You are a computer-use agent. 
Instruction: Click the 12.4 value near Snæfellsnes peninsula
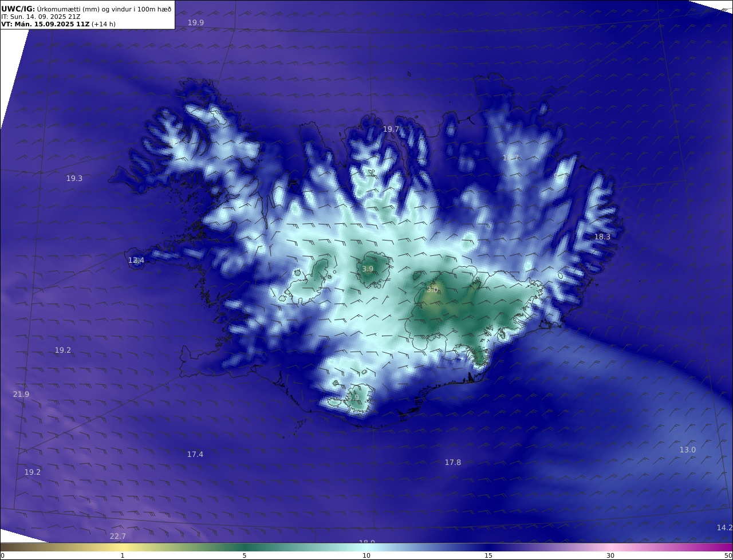click(x=136, y=260)
